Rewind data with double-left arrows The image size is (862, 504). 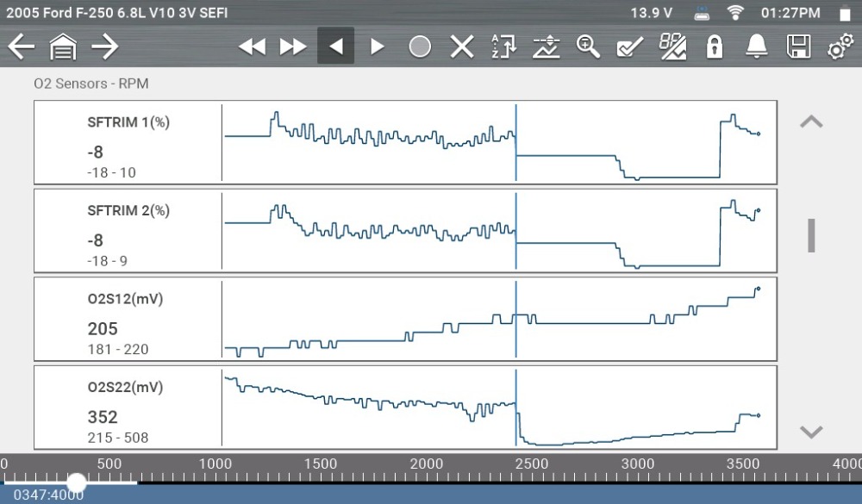coord(252,47)
